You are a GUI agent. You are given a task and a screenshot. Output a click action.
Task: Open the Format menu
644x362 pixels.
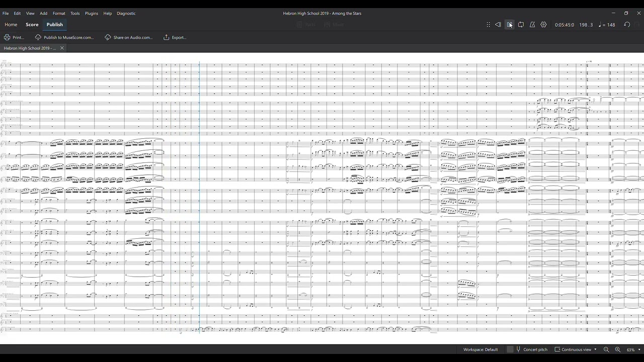pyautogui.click(x=59, y=13)
